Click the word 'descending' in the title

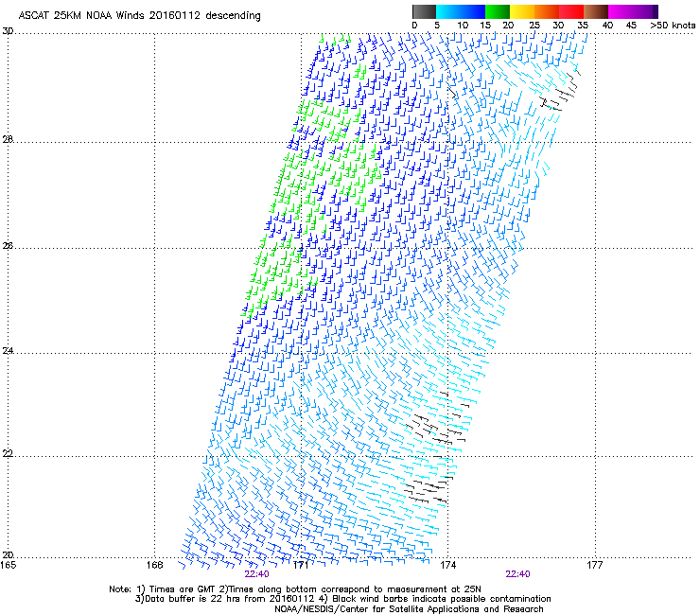pos(233,16)
